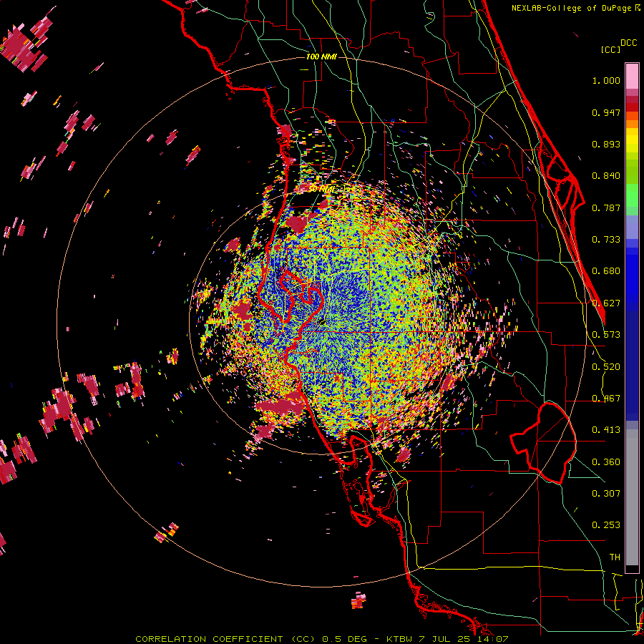
Task: Click the 0.520 scale value
Action: tap(606, 367)
